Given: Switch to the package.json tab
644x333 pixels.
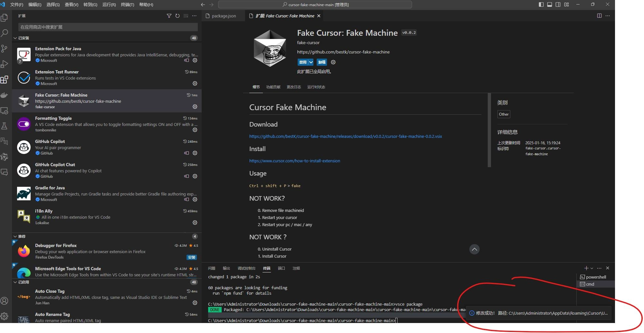Looking at the screenshot, I should point(224,16).
